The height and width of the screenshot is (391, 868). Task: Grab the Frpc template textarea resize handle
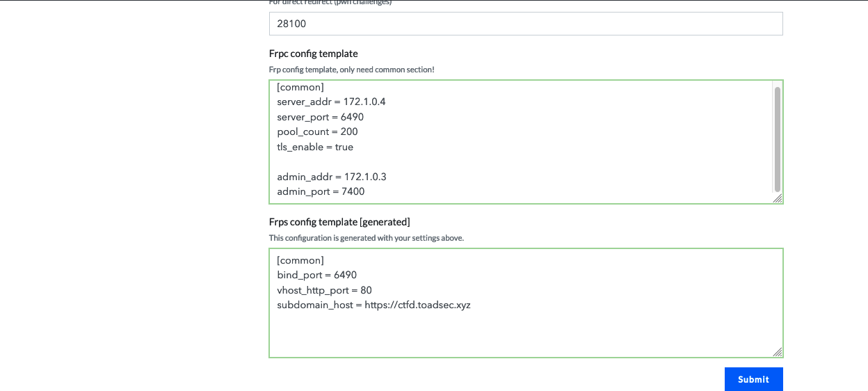[x=778, y=199]
